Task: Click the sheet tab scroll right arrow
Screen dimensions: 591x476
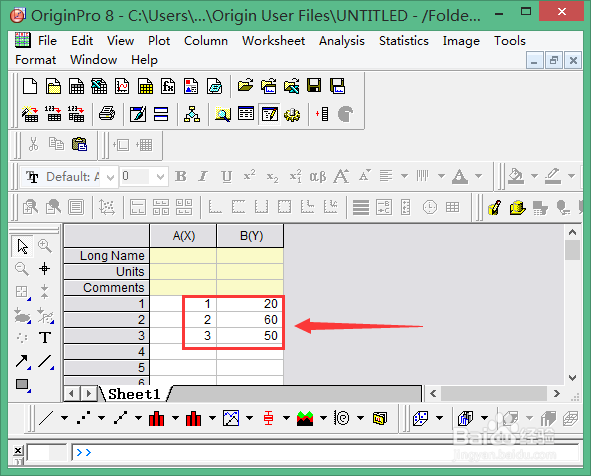Action: coord(89,394)
